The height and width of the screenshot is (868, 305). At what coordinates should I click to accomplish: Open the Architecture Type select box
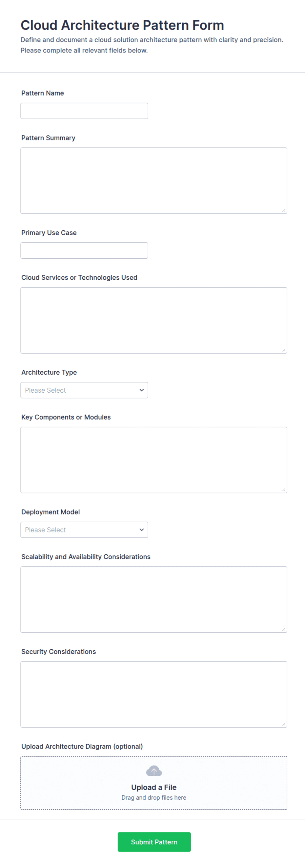point(84,390)
